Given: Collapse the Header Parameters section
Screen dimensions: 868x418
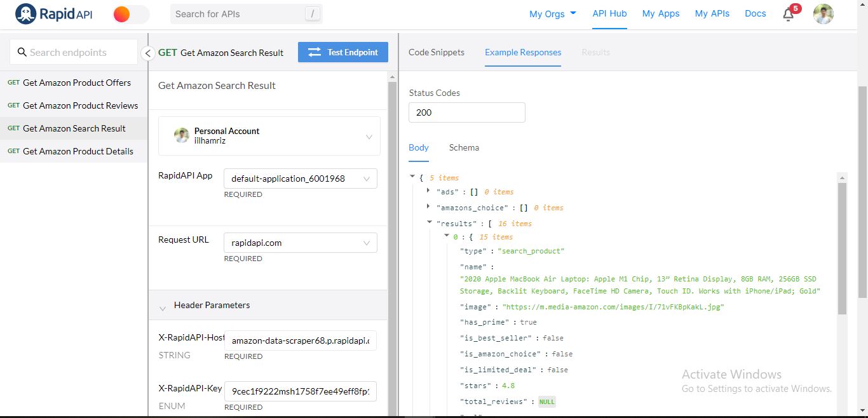Looking at the screenshot, I should pyautogui.click(x=163, y=307).
